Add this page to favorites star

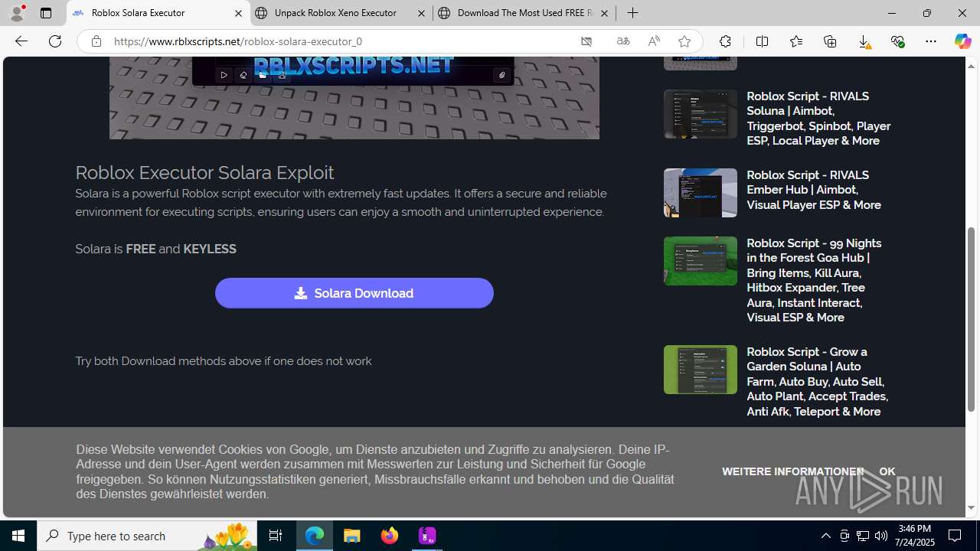(684, 41)
